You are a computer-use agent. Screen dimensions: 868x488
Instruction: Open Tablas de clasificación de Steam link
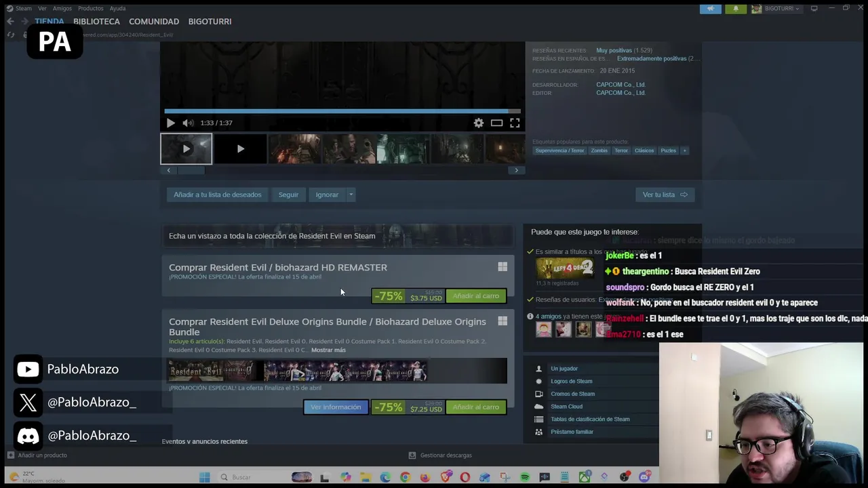click(x=590, y=420)
